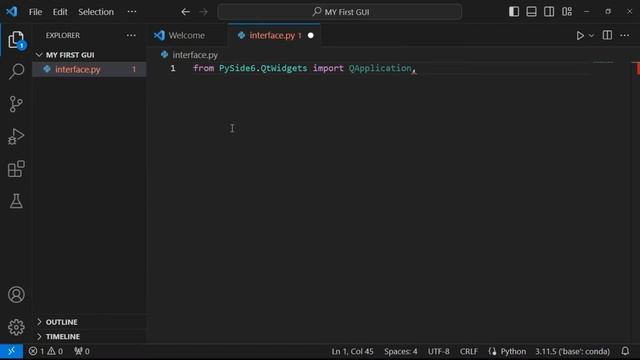Change indentation via Spaces: 4
Viewport: 640px width, 360px height.
[400, 351]
